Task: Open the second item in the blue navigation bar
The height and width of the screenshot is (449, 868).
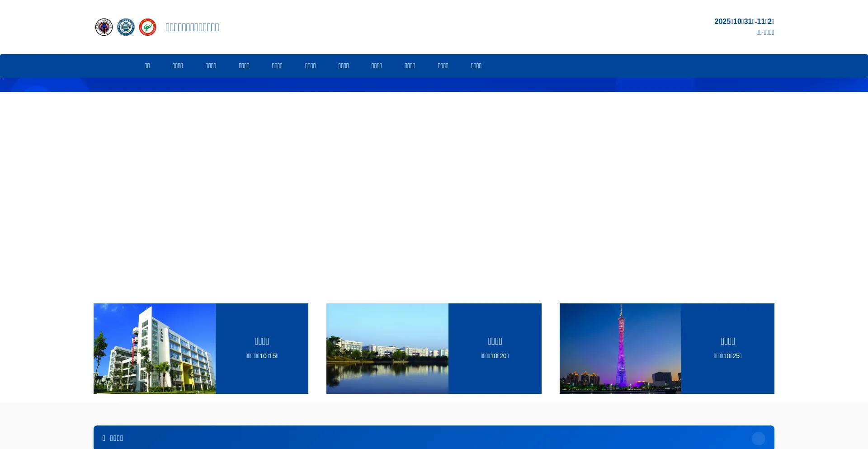Action: (x=178, y=66)
